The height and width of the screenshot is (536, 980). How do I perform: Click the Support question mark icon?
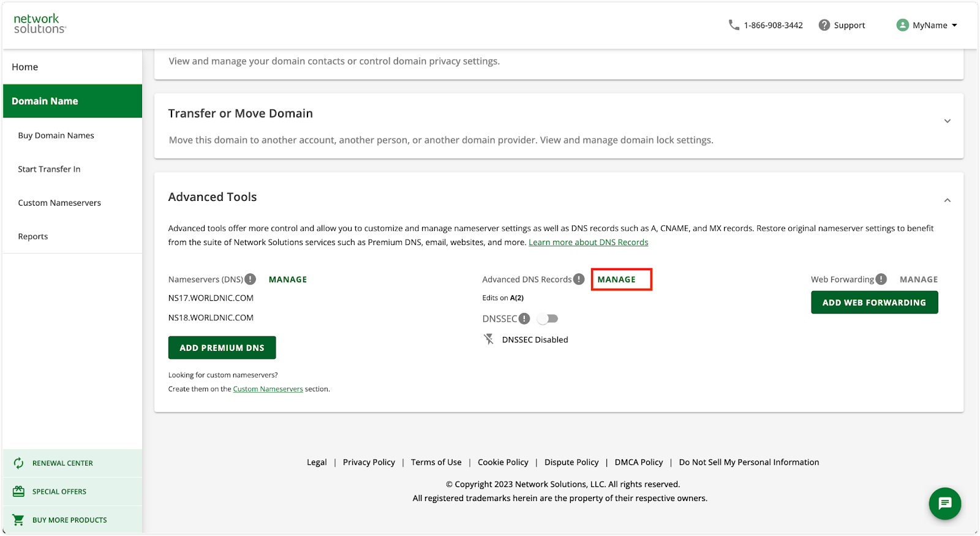tap(824, 25)
